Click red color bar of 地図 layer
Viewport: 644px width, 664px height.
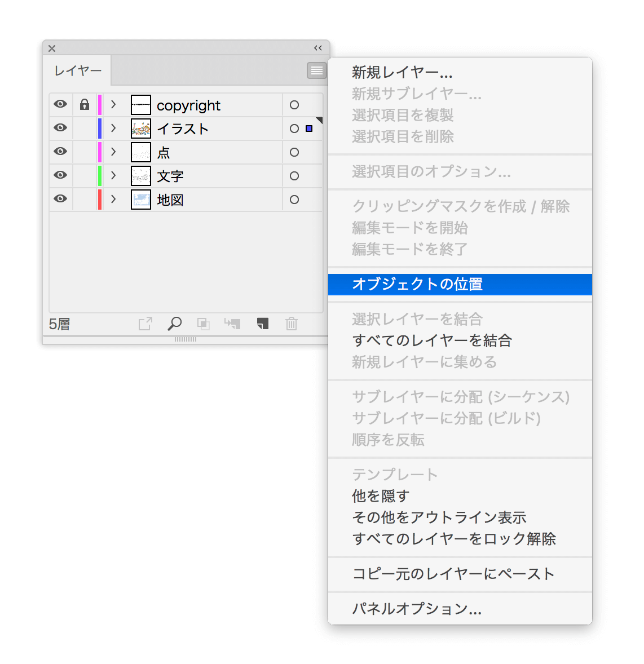point(100,200)
